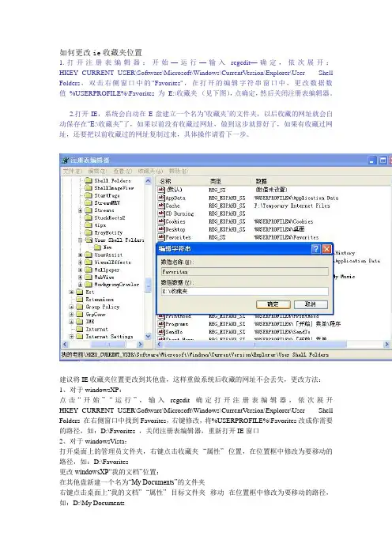Click the 'F:\Temporary Internet Files' data value
The image size is (392, 555).
(x=292, y=206)
